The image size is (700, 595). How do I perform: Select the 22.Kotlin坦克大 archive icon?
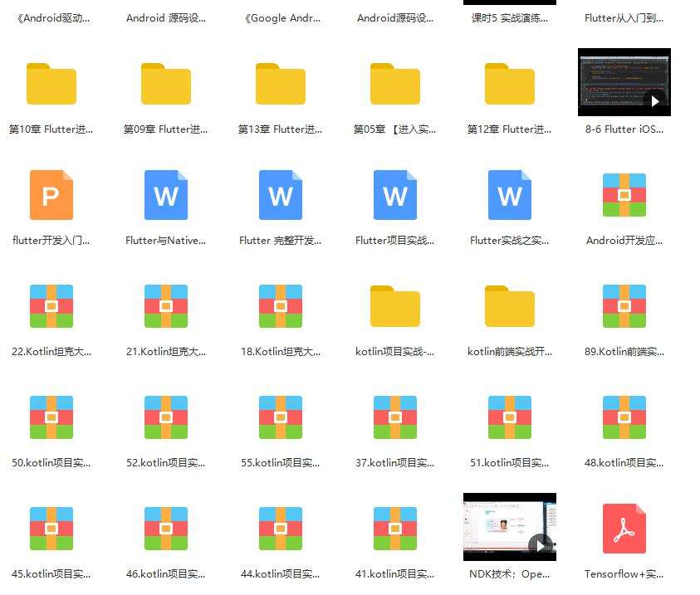(51, 305)
